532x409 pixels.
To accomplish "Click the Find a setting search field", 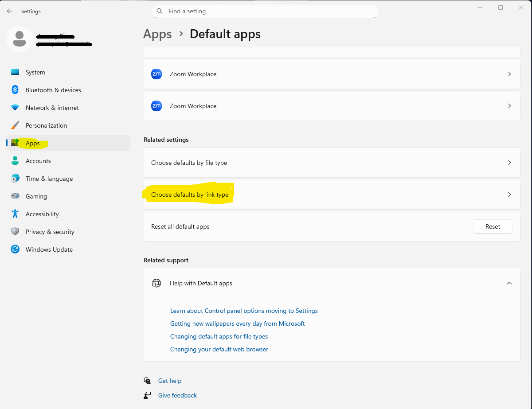I will (x=265, y=11).
